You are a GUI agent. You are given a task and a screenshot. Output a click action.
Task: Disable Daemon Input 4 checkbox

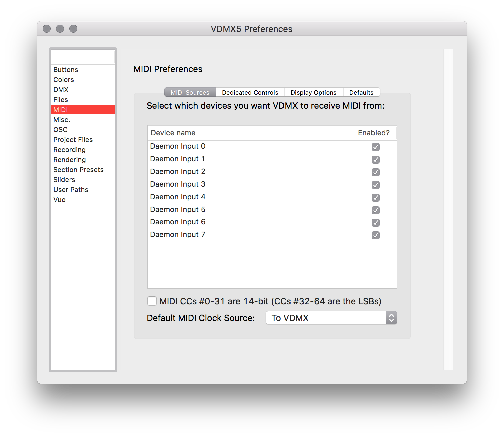(375, 198)
